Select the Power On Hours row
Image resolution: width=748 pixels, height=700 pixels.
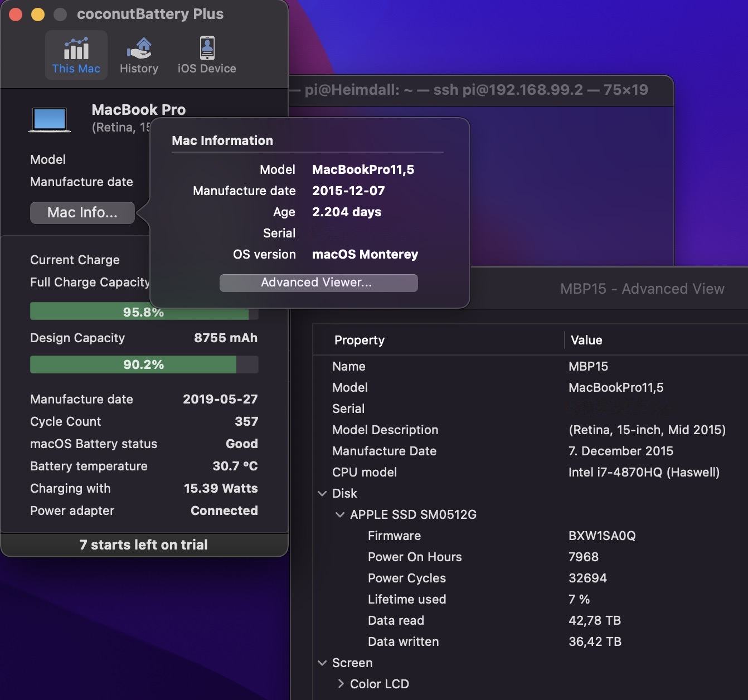click(x=530, y=557)
